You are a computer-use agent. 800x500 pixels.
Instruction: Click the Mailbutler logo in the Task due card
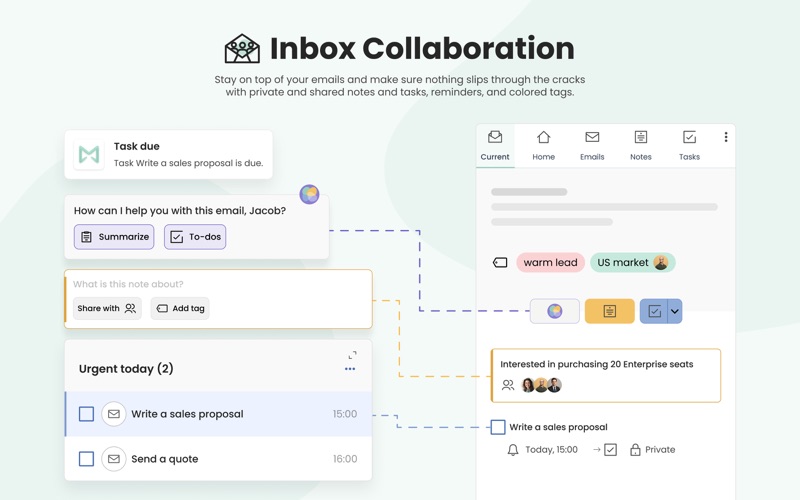pyautogui.click(x=89, y=154)
